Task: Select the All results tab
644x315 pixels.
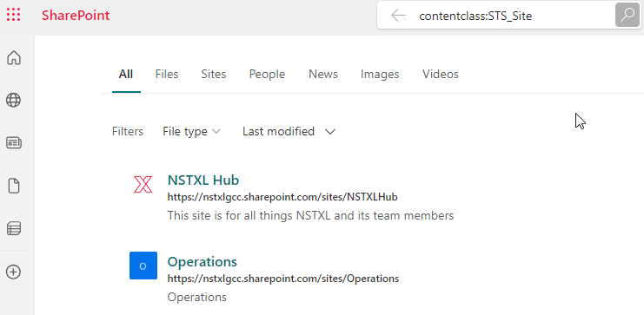Action: 126,75
